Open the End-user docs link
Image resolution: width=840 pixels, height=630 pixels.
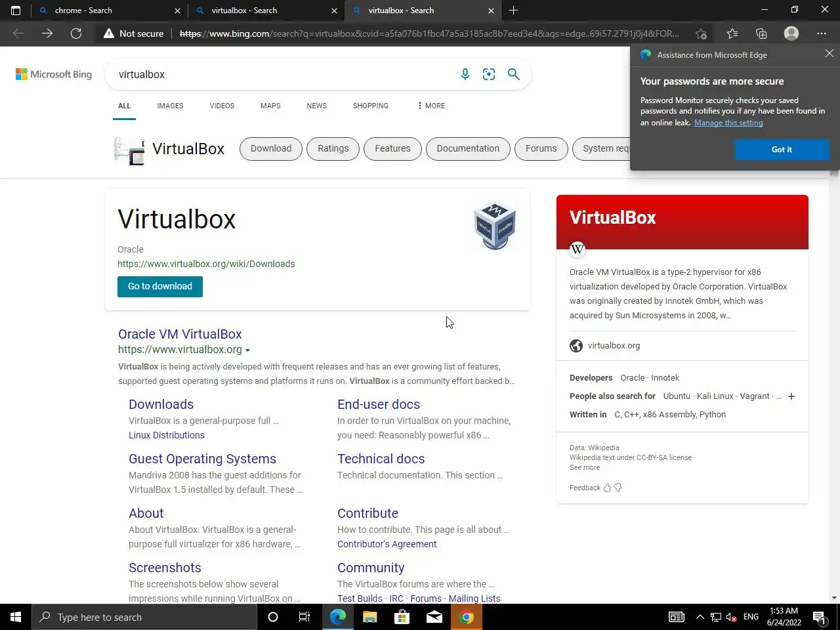pos(379,404)
